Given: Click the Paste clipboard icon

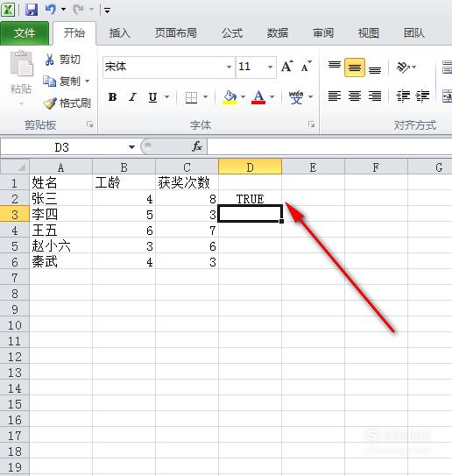Looking at the screenshot, I should click(x=21, y=64).
